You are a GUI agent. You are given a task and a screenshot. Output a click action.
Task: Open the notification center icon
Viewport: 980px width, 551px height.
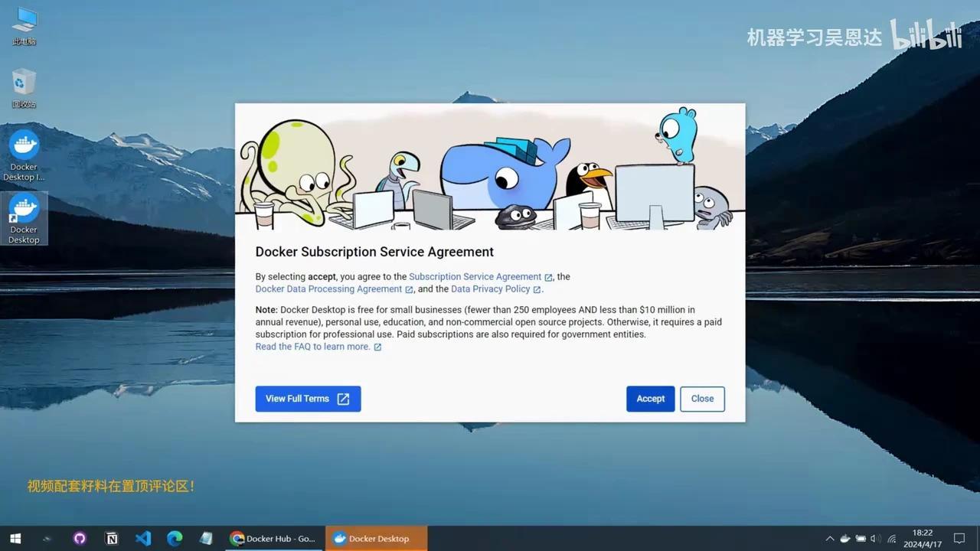959,539
